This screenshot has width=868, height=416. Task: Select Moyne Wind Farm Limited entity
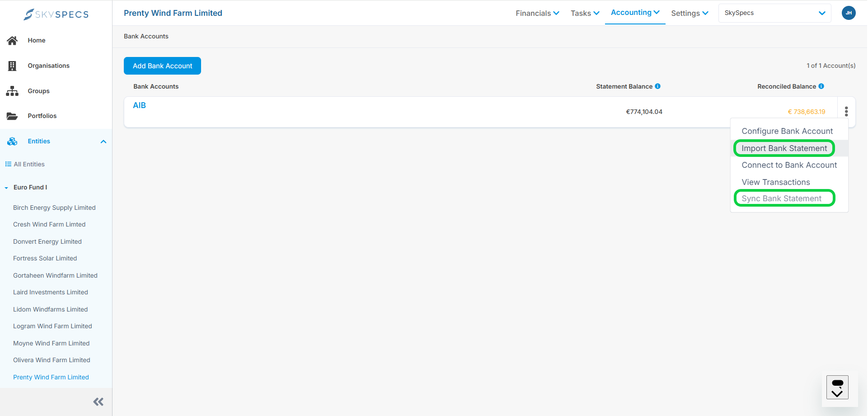(52, 343)
